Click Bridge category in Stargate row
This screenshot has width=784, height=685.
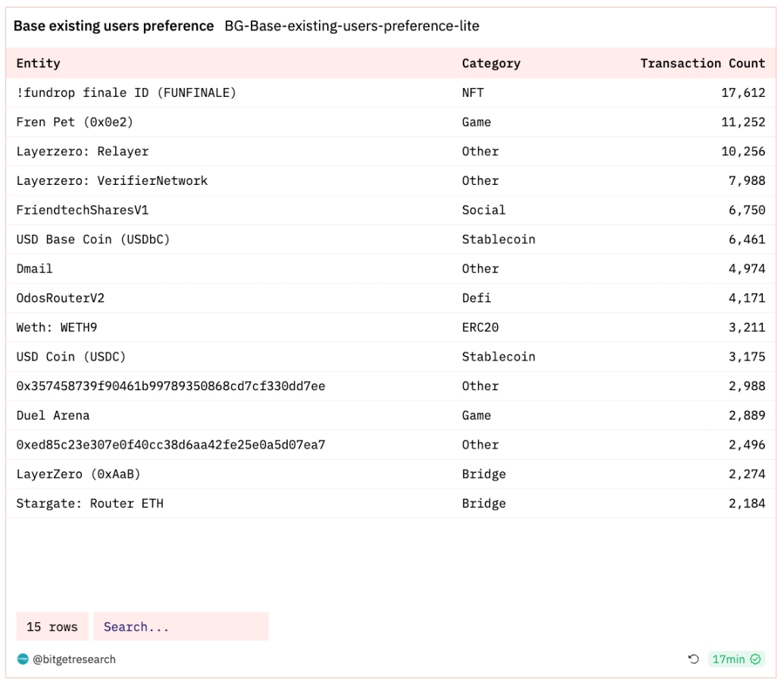pos(483,503)
